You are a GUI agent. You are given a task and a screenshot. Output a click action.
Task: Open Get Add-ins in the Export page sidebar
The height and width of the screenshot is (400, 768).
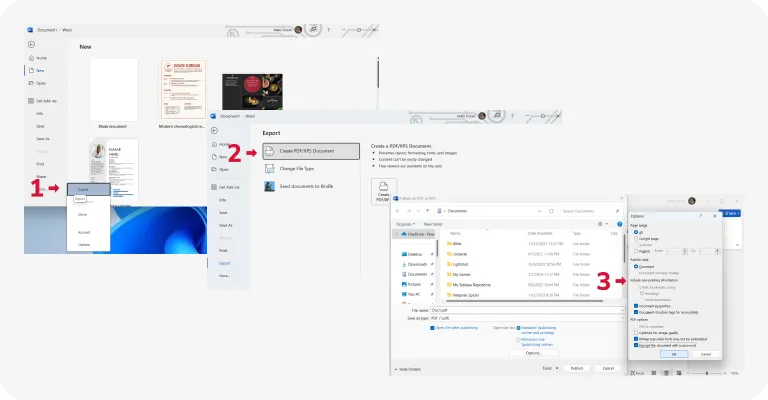(x=225, y=187)
